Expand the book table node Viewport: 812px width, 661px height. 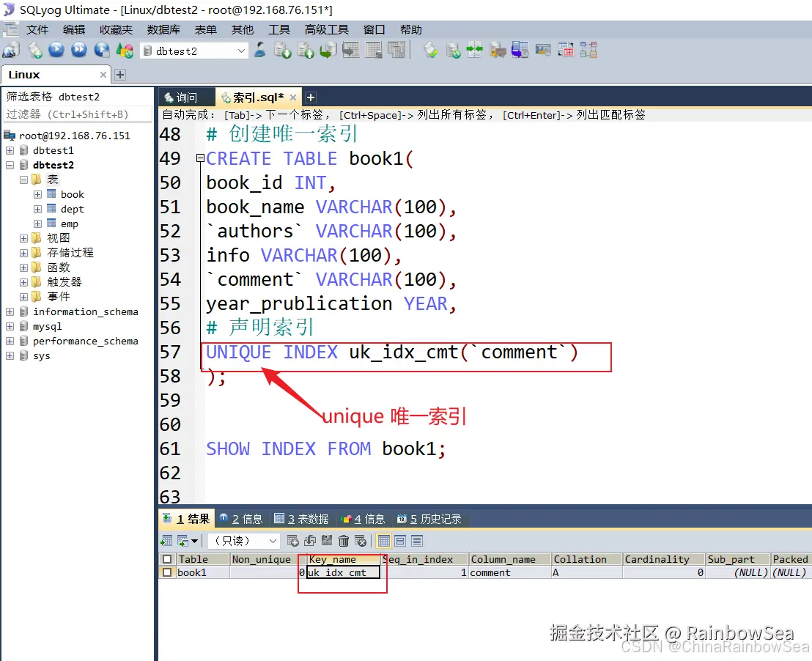[x=38, y=194]
